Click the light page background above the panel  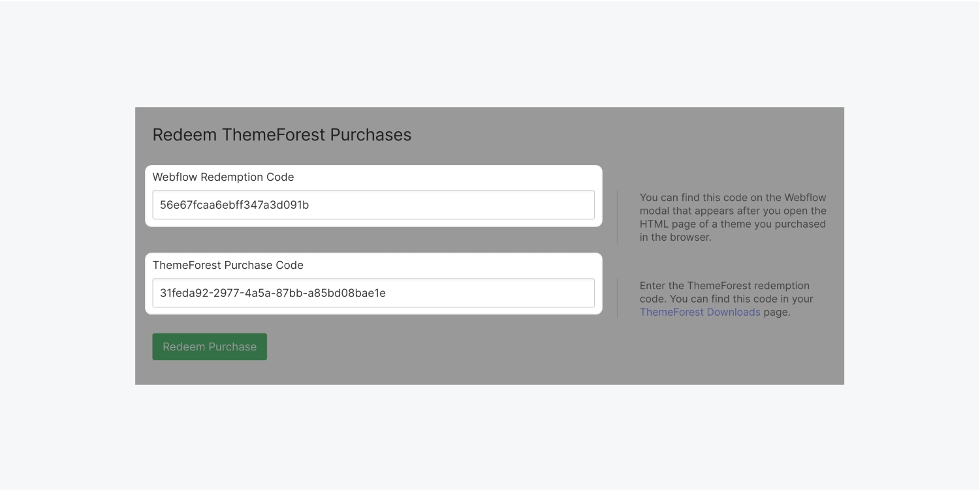pyautogui.click(x=490, y=52)
